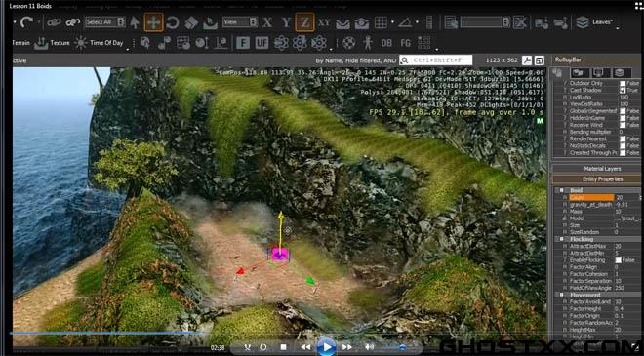Collapse the Flocking property group
The height and width of the screenshot is (356, 644).
coord(561,239)
